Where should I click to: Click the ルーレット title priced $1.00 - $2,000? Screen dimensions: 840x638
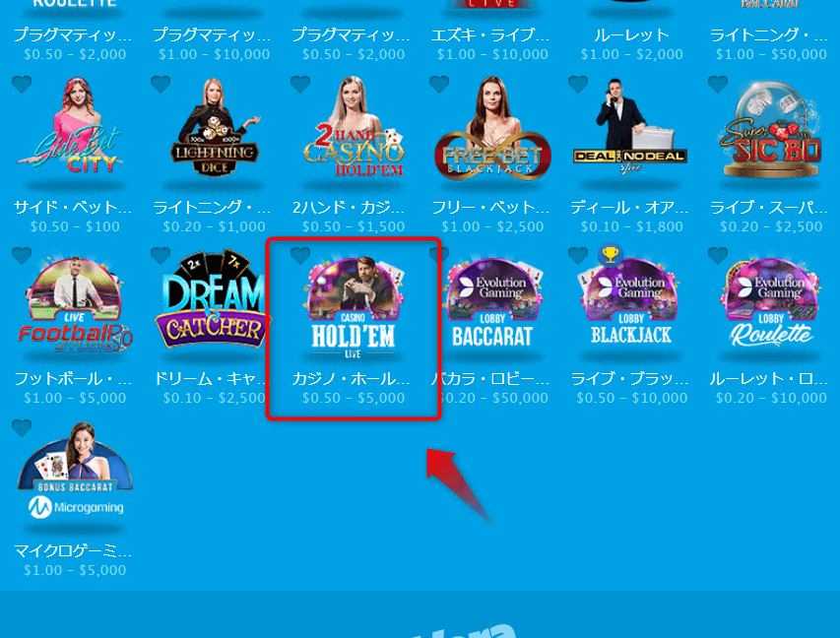[632, 35]
